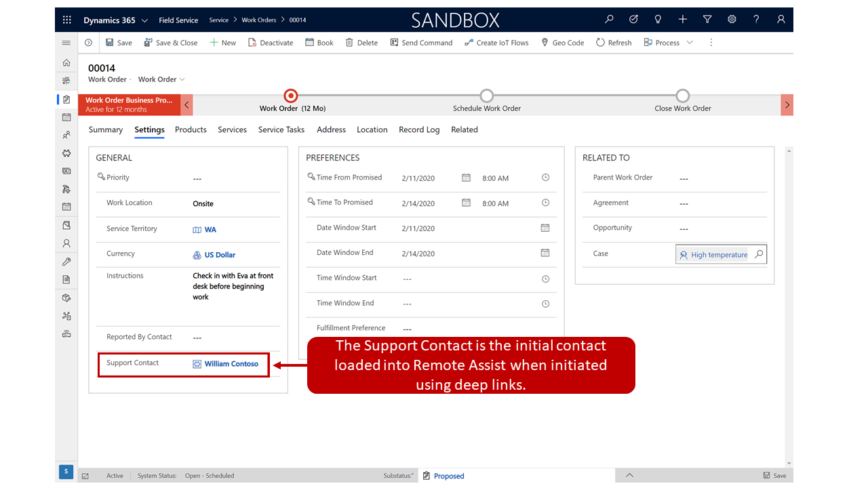Click the calendar icon in Time To Promised
The image size is (868, 488).
[466, 203]
